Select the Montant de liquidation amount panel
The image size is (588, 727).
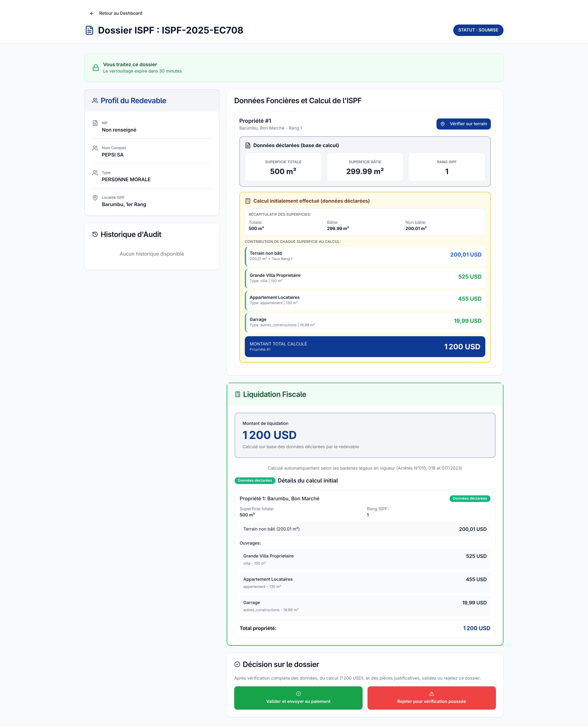tap(365, 435)
